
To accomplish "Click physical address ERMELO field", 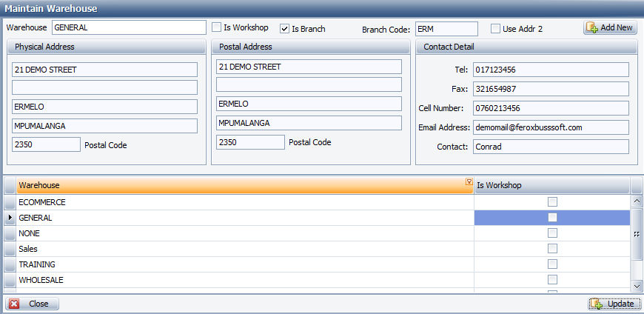I will (x=104, y=107).
